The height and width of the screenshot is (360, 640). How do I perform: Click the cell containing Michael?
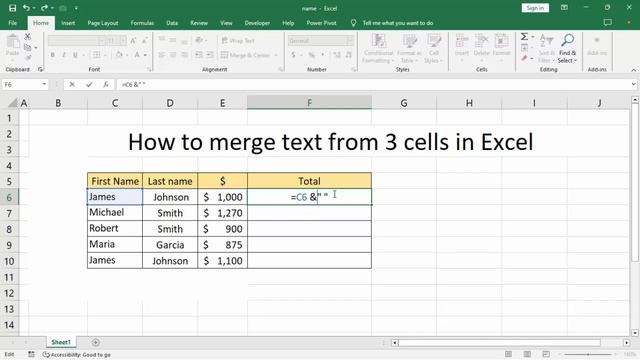pos(115,213)
